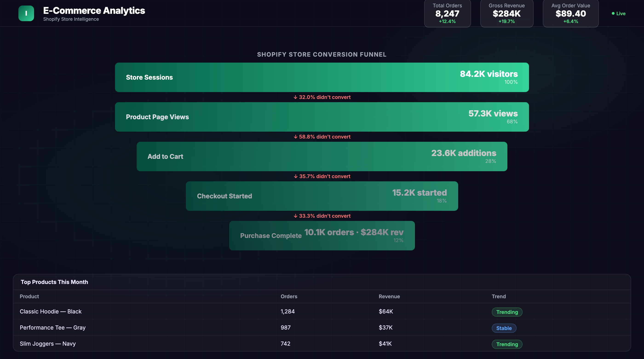Click the Stable badge for Performance Tee

(x=504, y=328)
